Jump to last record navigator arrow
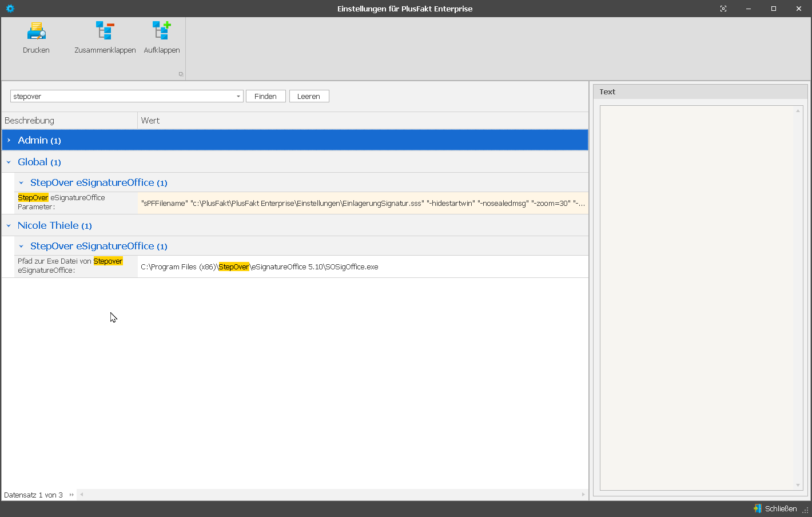 pyautogui.click(x=71, y=495)
